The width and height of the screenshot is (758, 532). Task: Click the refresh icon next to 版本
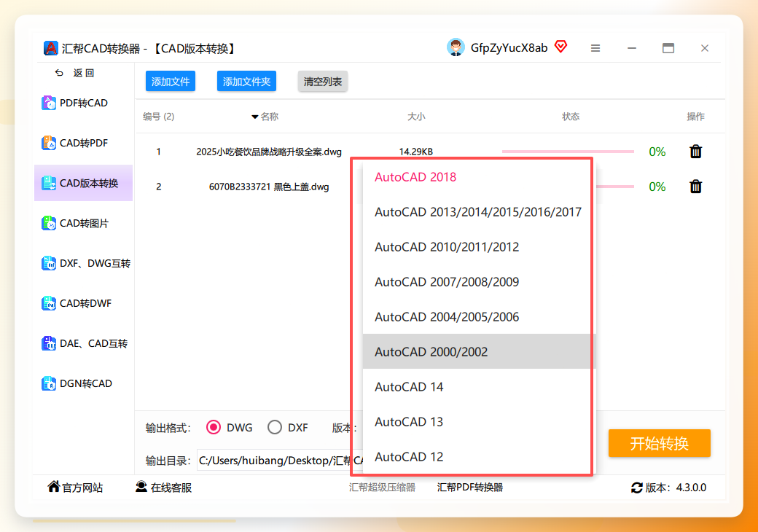coord(637,488)
